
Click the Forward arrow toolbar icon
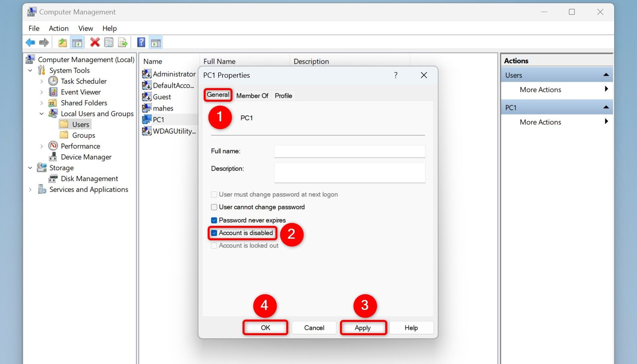pyautogui.click(x=44, y=42)
